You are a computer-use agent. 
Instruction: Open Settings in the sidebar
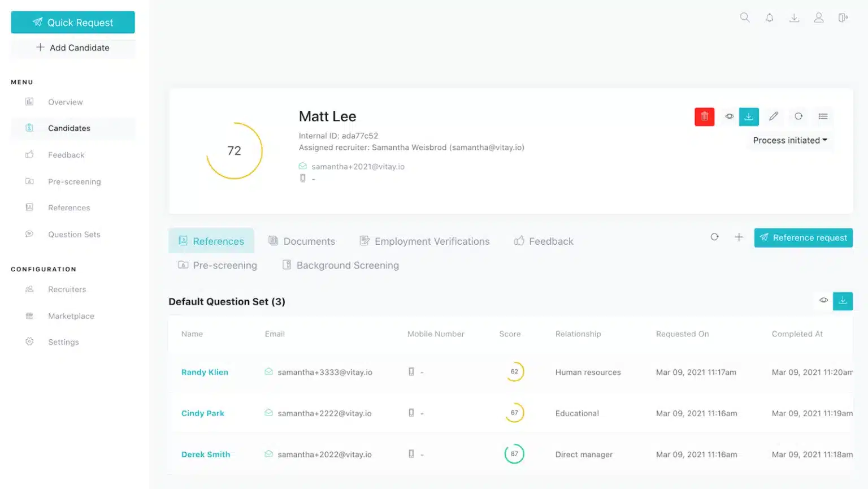63,342
